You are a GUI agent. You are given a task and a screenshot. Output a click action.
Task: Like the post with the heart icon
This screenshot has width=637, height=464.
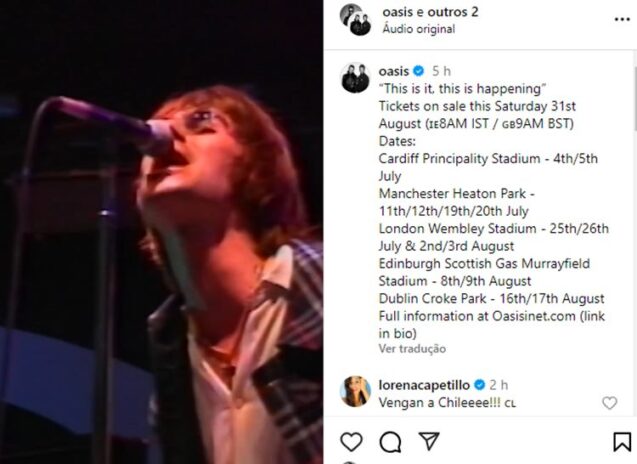click(x=351, y=441)
